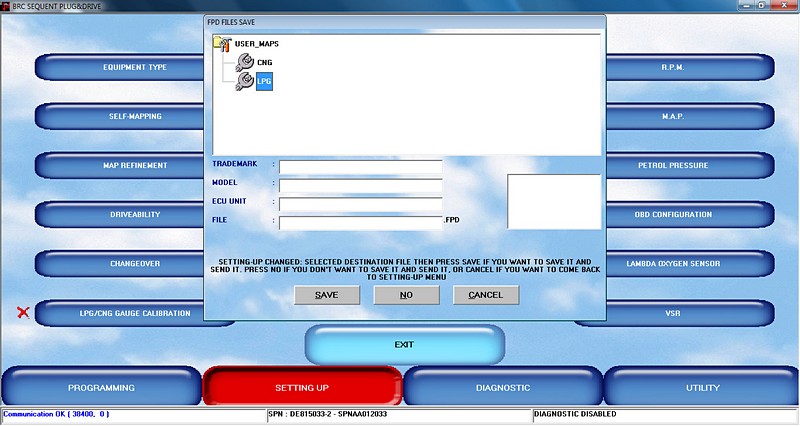Minimize the BRC Sequent window

(746, 5)
